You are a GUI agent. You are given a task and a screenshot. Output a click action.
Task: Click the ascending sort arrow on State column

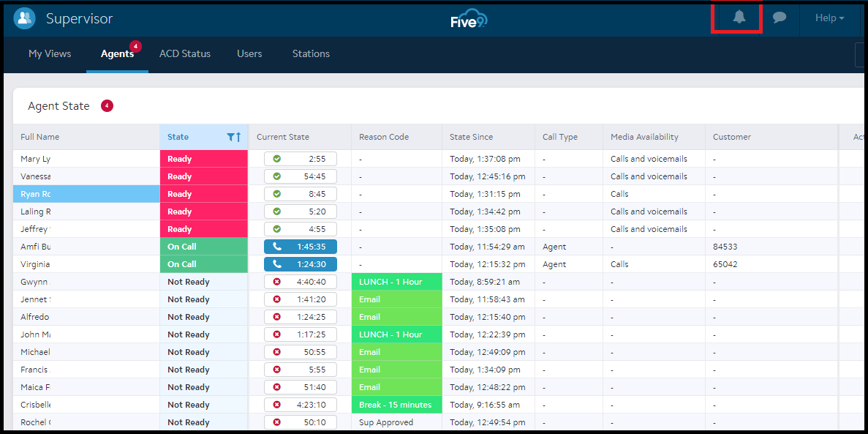point(238,137)
